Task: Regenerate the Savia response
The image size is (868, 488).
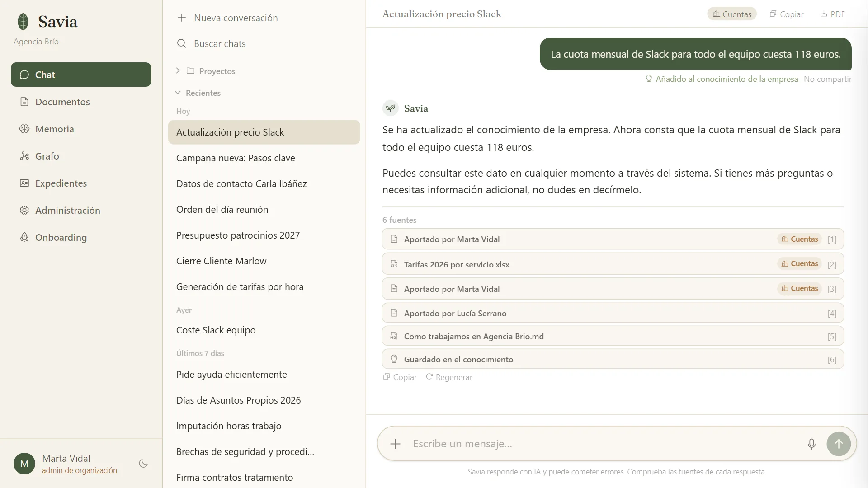Action: tap(449, 377)
